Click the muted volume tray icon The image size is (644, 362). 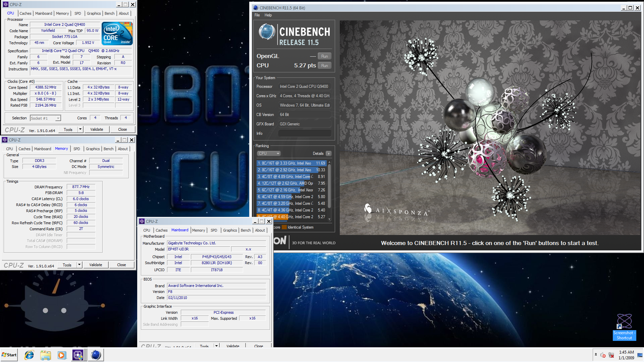(x=603, y=355)
